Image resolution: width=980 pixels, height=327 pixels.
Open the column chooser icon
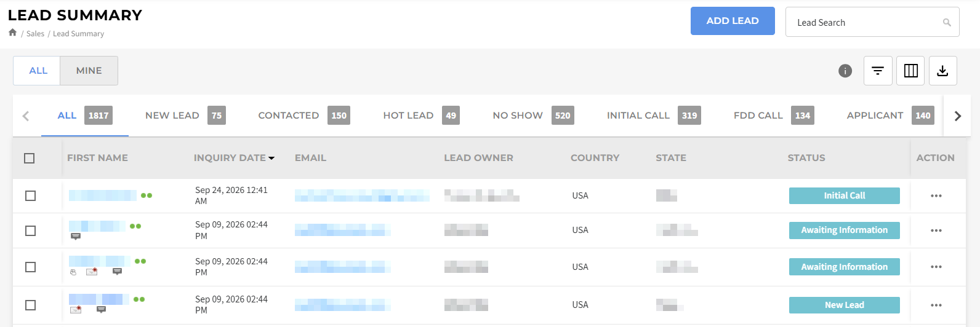(x=910, y=71)
